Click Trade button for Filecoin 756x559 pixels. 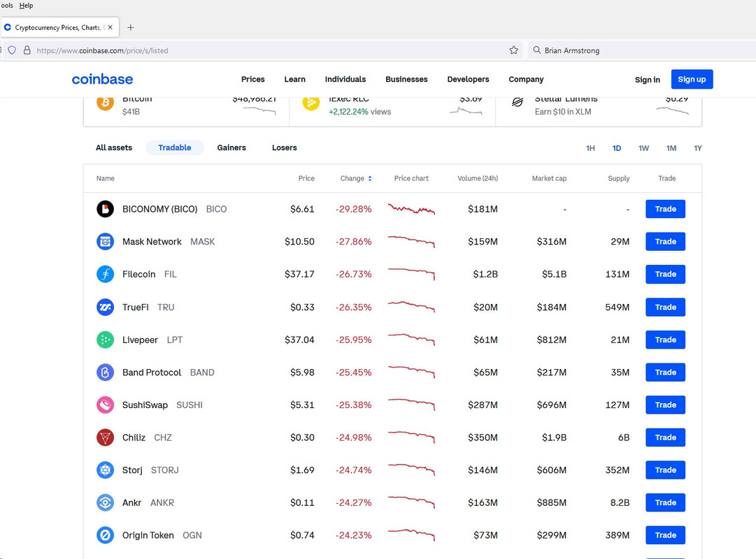pos(665,274)
